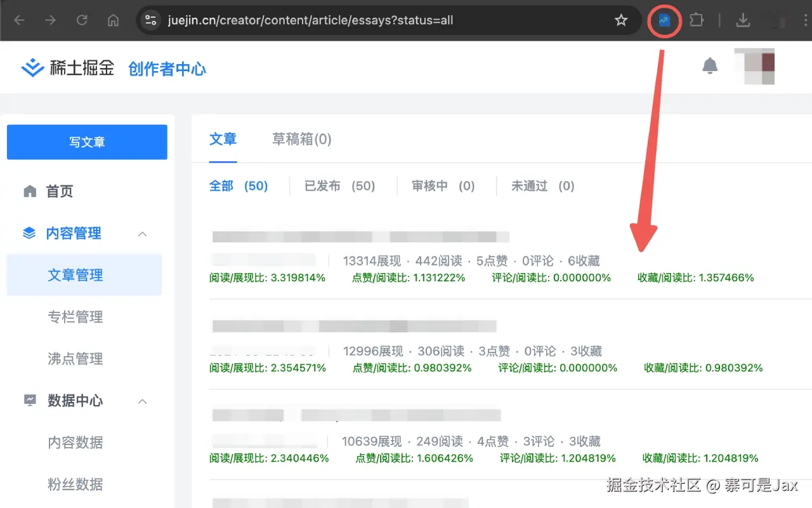The width and height of the screenshot is (812, 508).
Task: Open the circled extension icon in browser toolbar
Action: point(664,20)
